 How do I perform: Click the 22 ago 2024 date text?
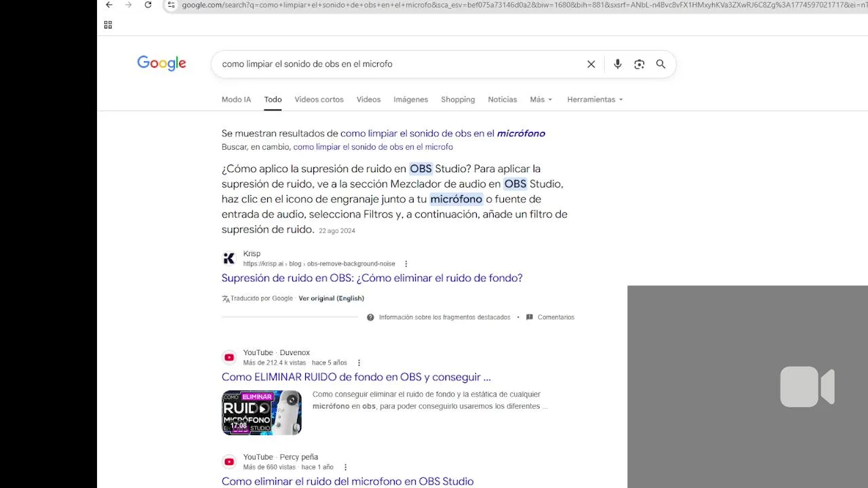pyautogui.click(x=337, y=231)
